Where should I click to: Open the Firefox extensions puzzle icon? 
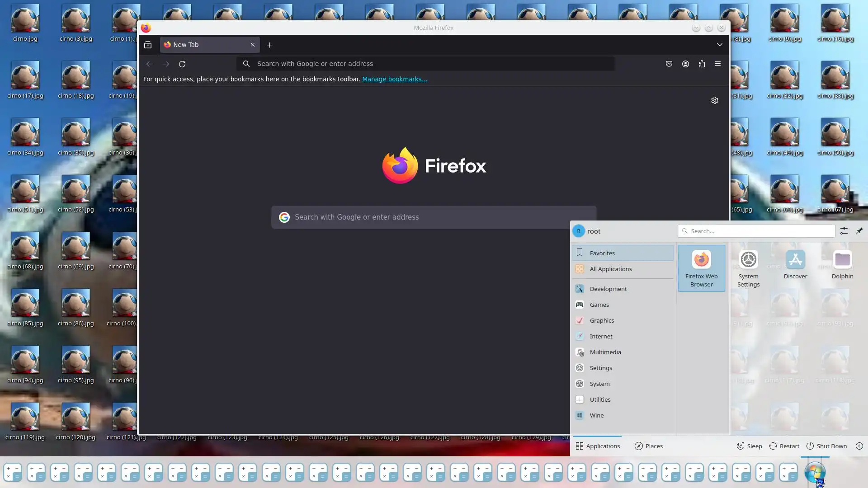(x=702, y=64)
